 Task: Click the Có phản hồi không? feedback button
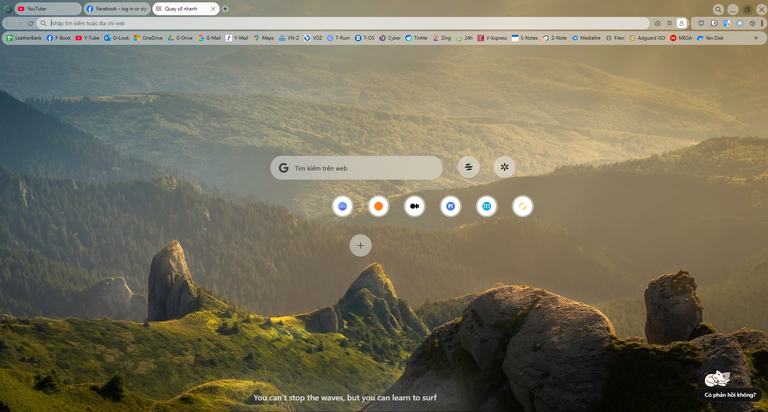[x=730, y=395]
